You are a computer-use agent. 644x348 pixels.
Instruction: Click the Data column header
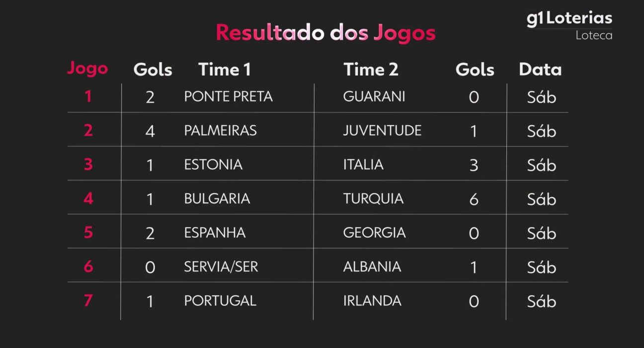(x=540, y=70)
